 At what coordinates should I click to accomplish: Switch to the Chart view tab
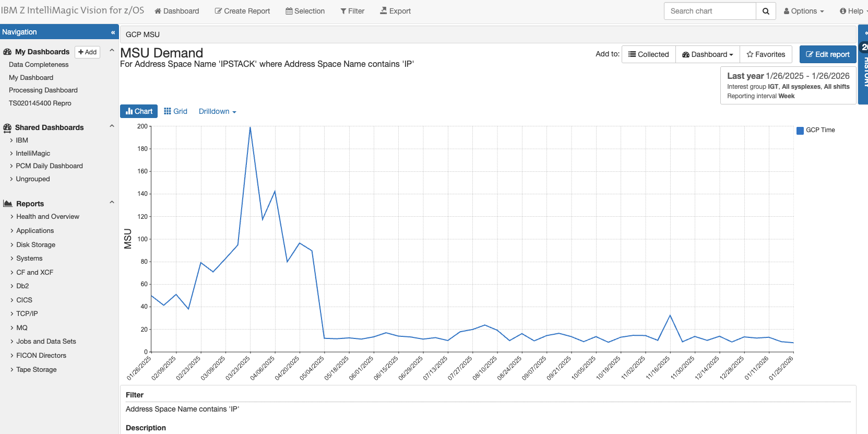139,111
